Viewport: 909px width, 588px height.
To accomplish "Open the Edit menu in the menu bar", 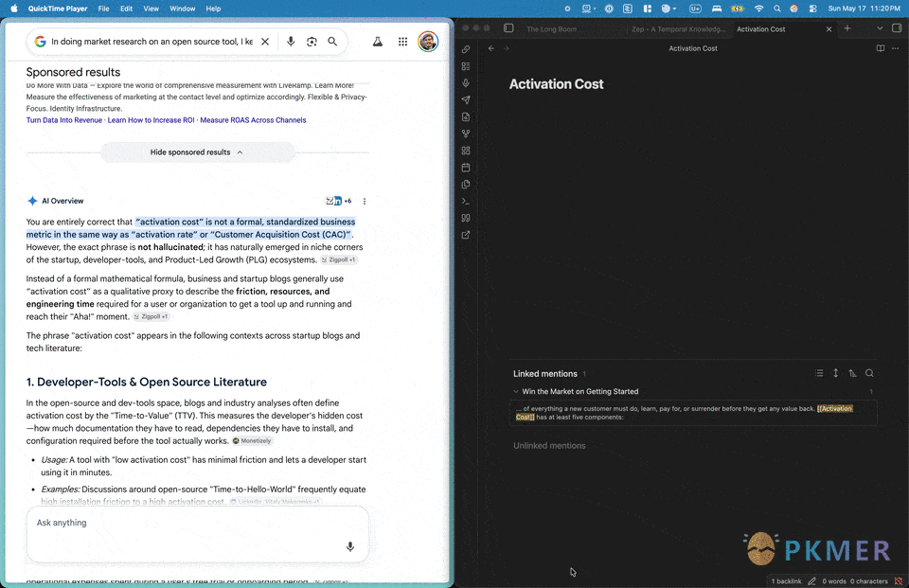I will point(126,9).
